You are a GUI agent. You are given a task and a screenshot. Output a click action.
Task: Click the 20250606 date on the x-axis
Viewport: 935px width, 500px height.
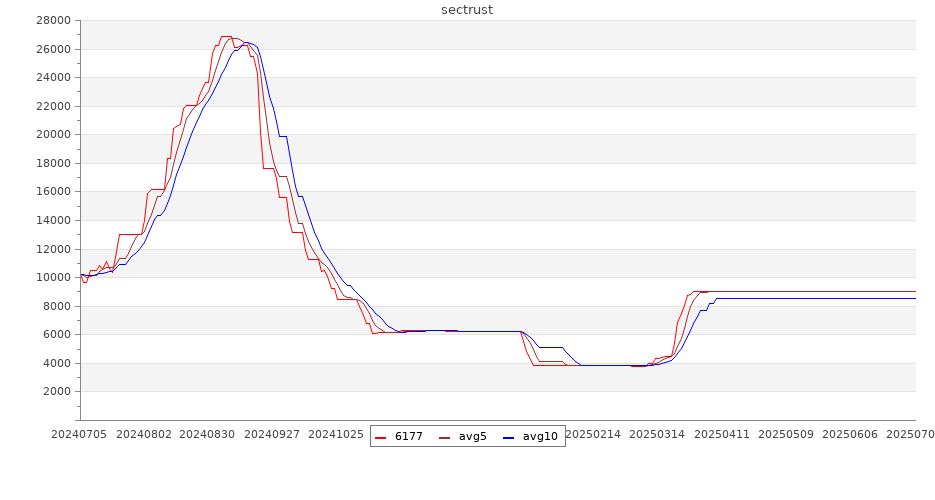(850, 435)
